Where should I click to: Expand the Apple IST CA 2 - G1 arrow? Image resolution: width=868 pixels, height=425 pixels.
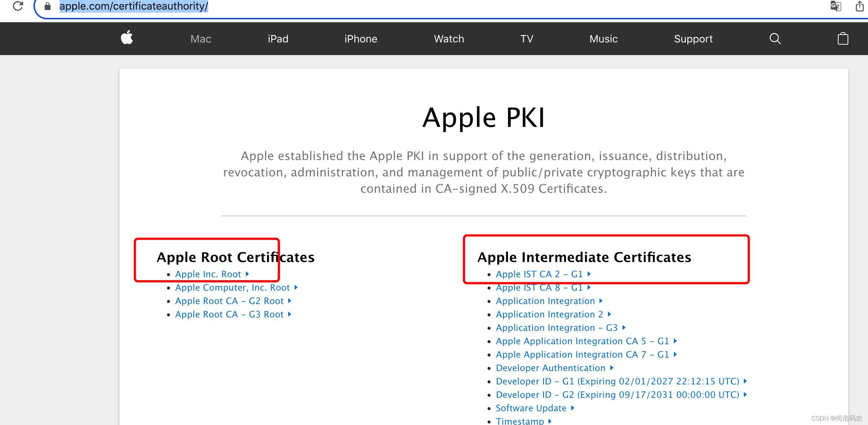coord(589,274)
